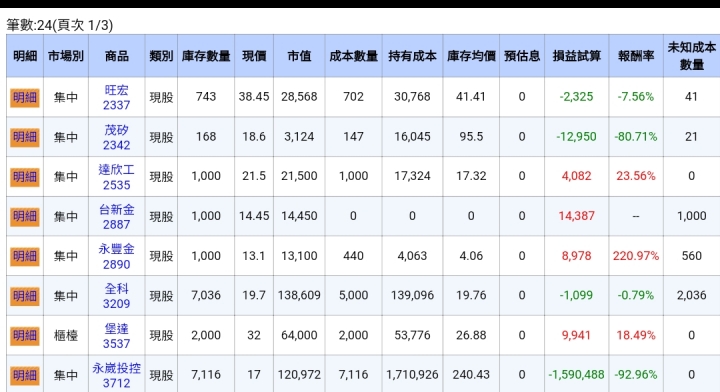Select the 240.43 average price cell

click(471, 375)
